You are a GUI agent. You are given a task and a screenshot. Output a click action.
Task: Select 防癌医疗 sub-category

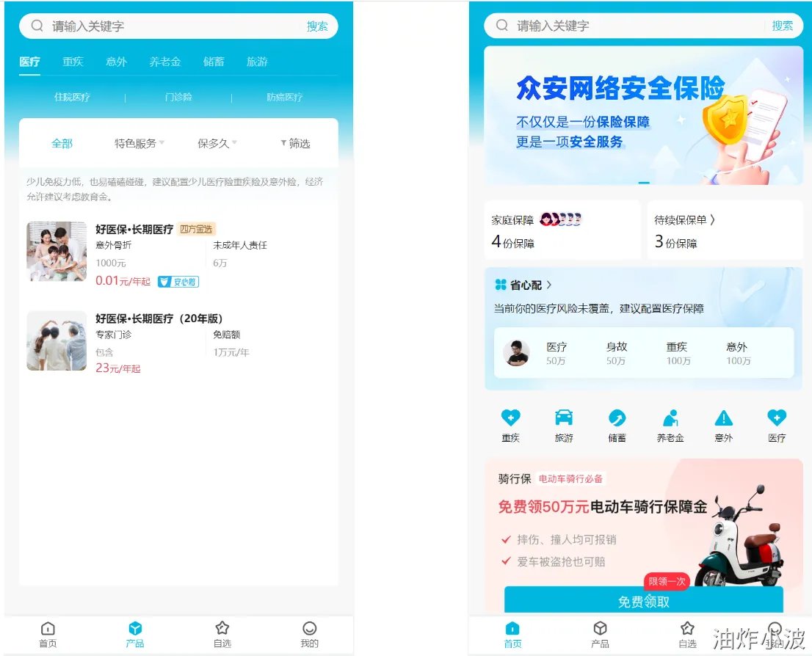pos(284,97)
